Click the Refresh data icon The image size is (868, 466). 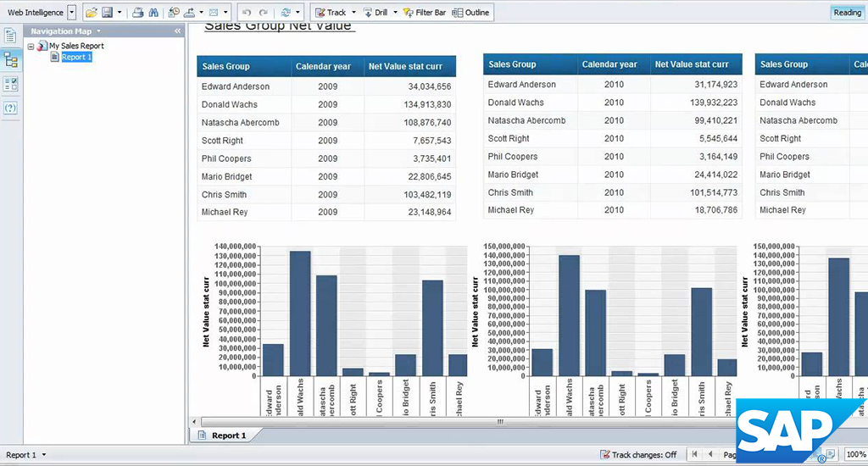pos(286,13)
